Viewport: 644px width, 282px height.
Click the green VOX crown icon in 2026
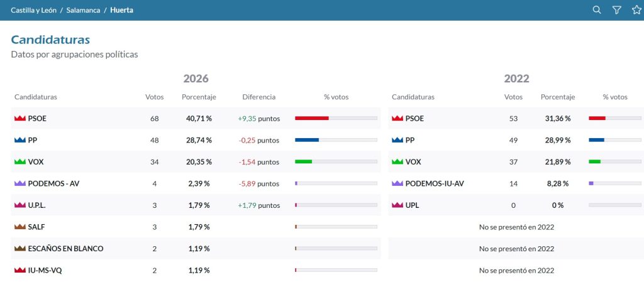19,162
